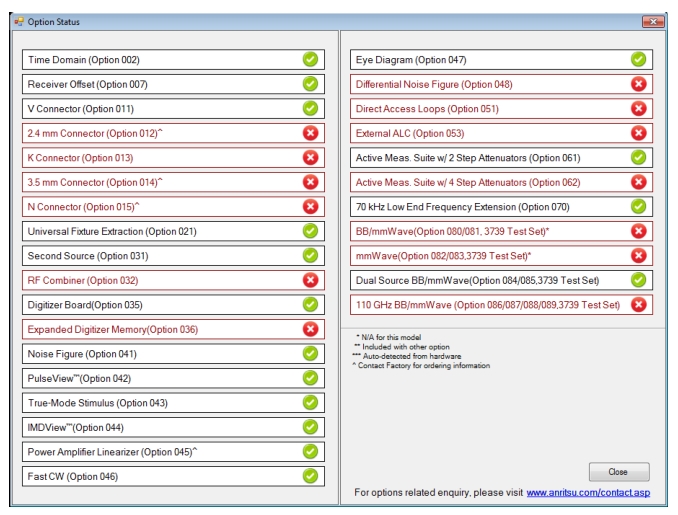Viewport: 678px width, 515px height.
Task: Click Universal Fixture Extraction (Option 021) text
Action: (112, 231)
